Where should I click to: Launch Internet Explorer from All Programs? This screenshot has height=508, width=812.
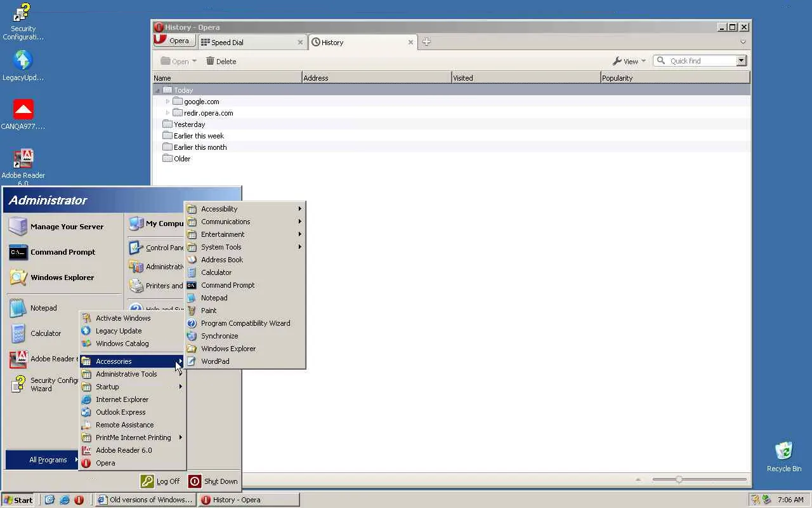pyautogui.click(x=133, y=399)
